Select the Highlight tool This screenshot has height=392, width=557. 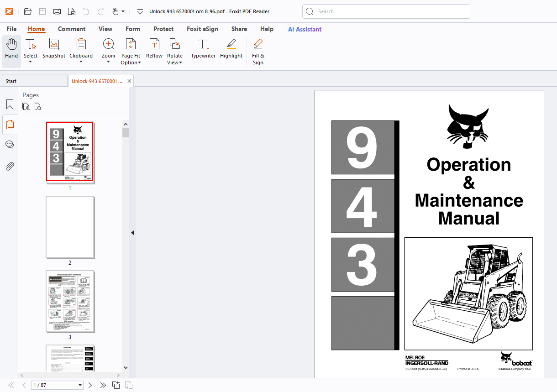[x=231, y=48]
